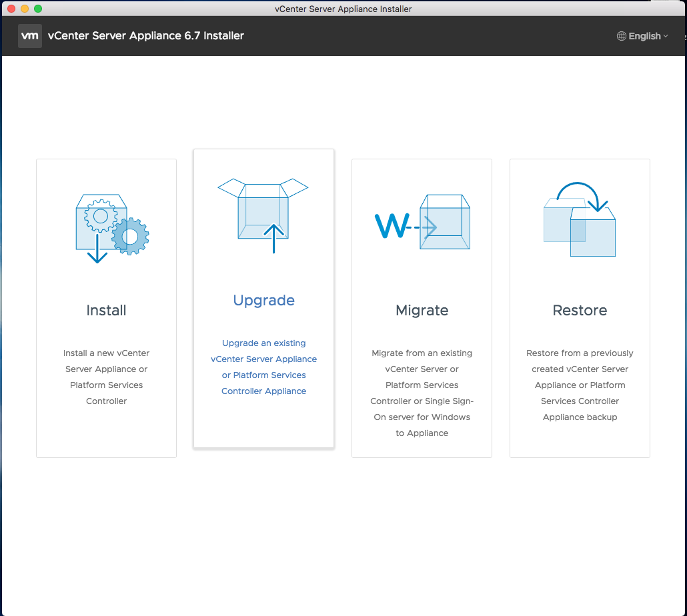
Task: Maximize the installer with the green button
Action: coord(38,9)
